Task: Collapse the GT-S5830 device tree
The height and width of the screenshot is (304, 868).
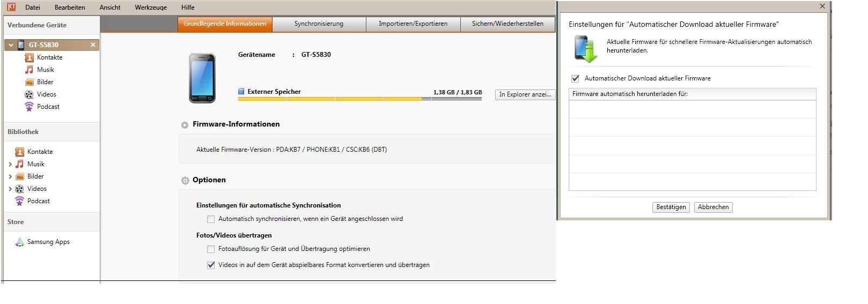Action: point(11,45)
